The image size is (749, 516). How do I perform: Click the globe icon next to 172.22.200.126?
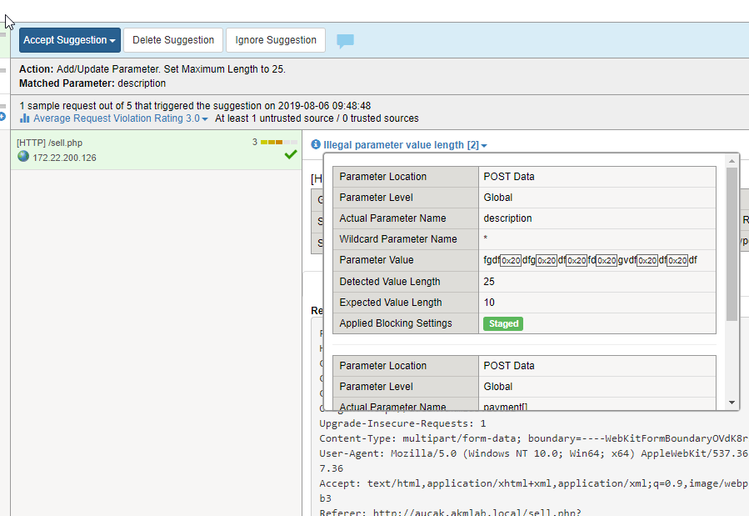click(23, 156)
